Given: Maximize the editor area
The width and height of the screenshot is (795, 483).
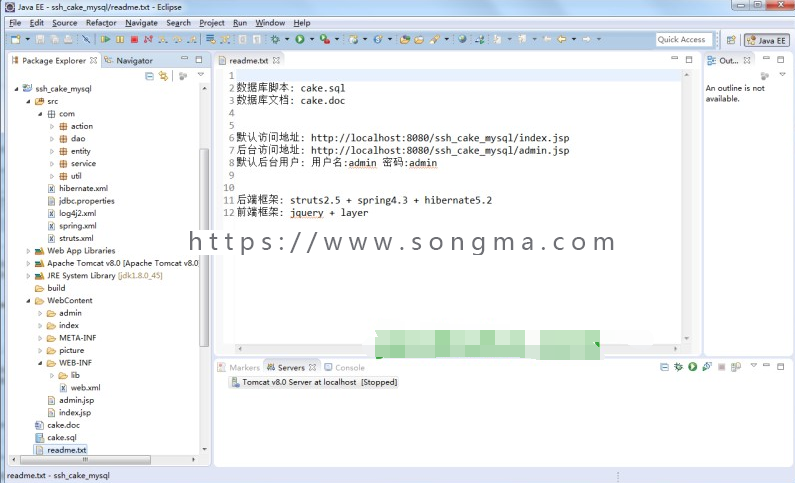Looking at the screenshot, I should point(689,59).
